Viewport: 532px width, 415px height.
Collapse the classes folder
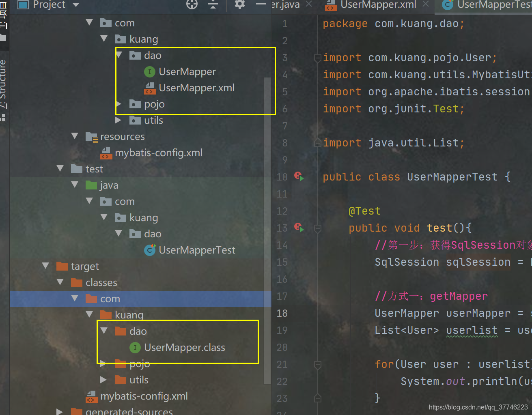(x=60, y=282)
